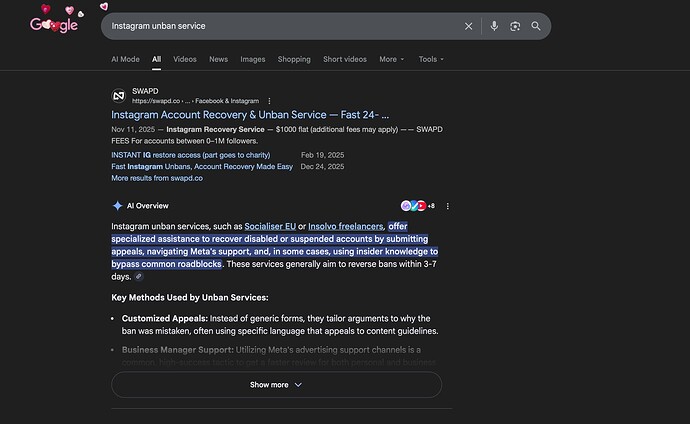Click the 'Feb 19, 2025' date text
This screenshot has width=690, height=424.
323,155
